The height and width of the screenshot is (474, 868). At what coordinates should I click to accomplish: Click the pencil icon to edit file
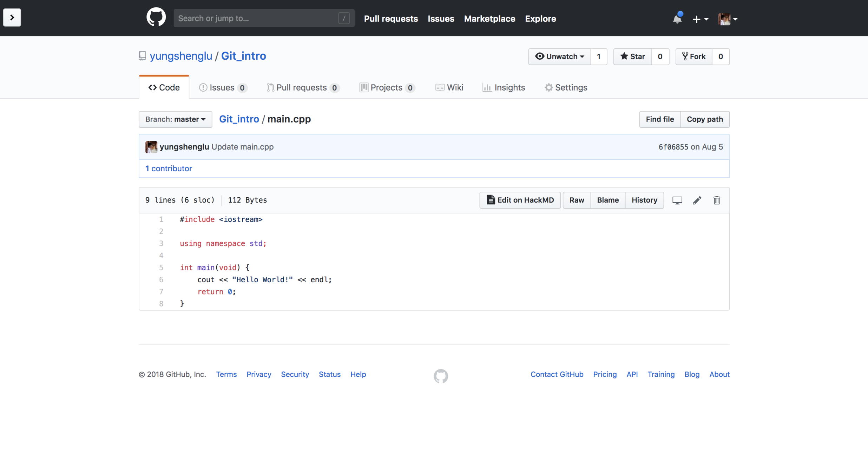[x=697, y=200]
